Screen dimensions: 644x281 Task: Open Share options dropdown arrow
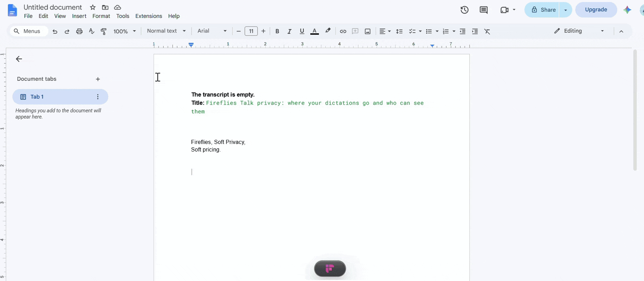click(566, 10)
